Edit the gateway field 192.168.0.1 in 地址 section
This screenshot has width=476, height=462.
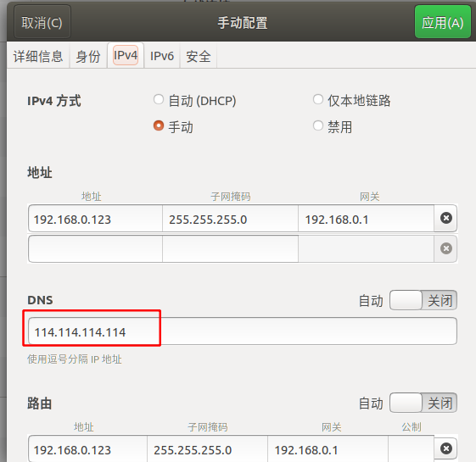coord(366,219)
